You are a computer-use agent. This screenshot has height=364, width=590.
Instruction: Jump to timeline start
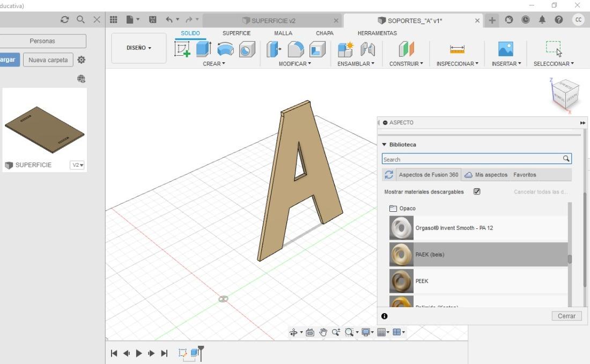114,353
